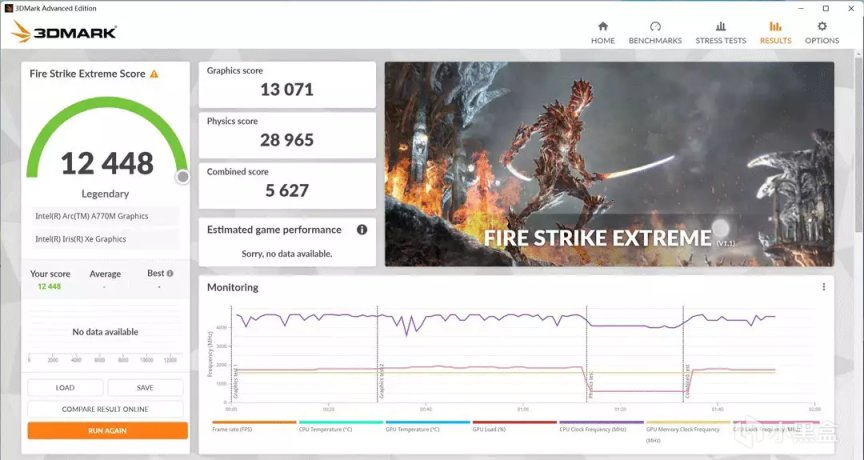Image resolution: width=864 pixels, height=460 pixels.
Task: Click the options gear icon
Action: tap(822, 26)
